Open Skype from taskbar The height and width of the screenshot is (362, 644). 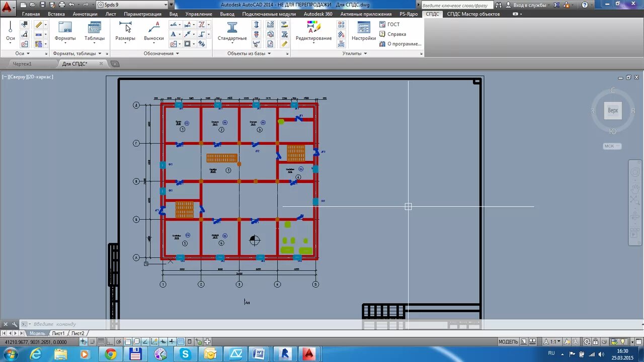pos(186,354)
